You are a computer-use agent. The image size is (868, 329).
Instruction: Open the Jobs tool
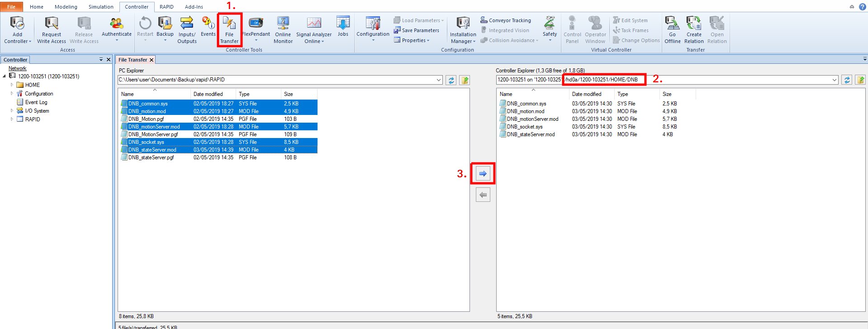point(343,26)
